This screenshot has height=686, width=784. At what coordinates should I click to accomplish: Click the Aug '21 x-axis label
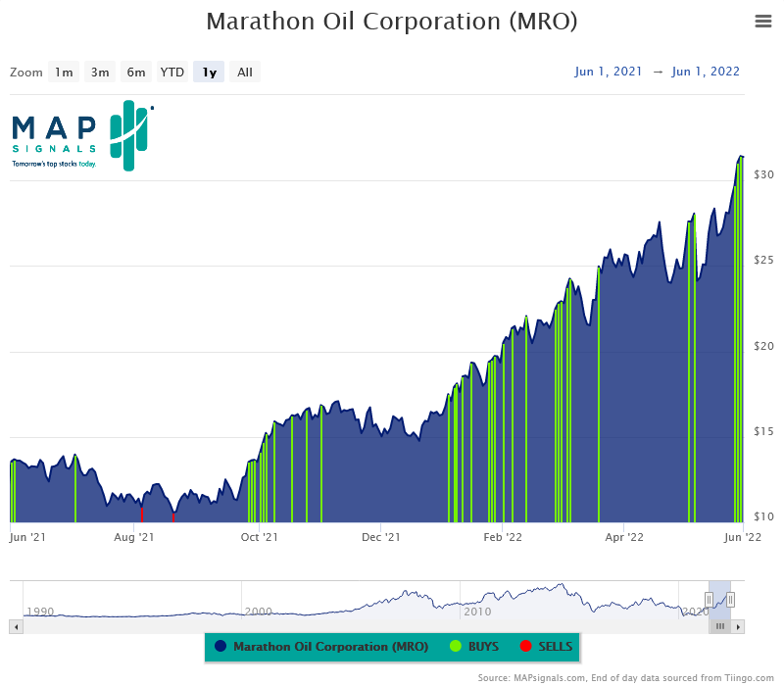point(134,537)
